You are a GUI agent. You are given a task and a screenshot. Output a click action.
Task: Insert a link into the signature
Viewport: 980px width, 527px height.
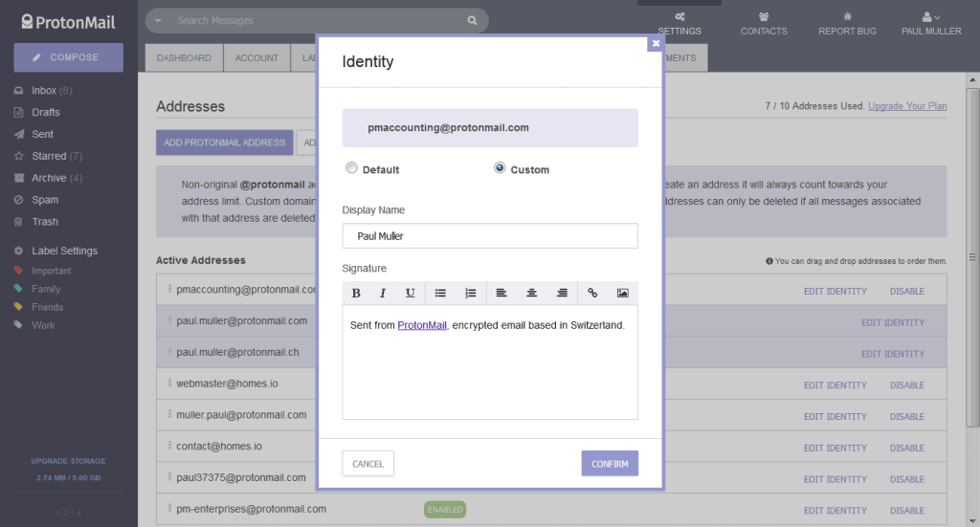(592, 293)
